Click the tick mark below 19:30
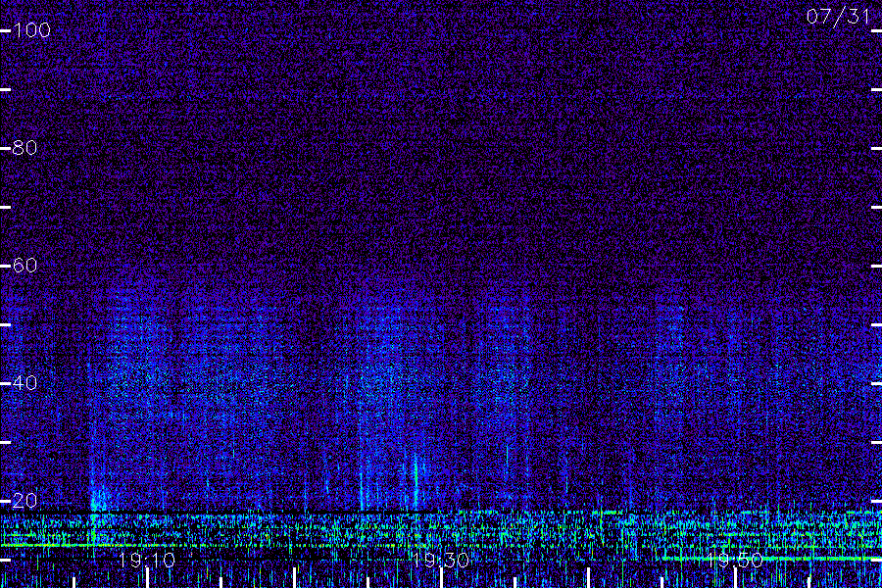882x588 pixels. coord(442,578)
